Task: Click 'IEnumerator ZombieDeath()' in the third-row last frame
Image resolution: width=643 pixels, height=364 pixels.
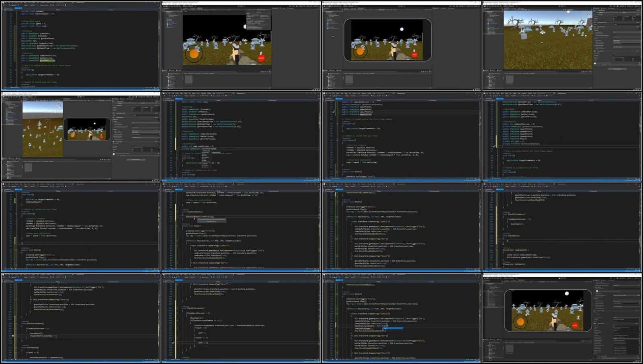Action: [x=516, y=250]
